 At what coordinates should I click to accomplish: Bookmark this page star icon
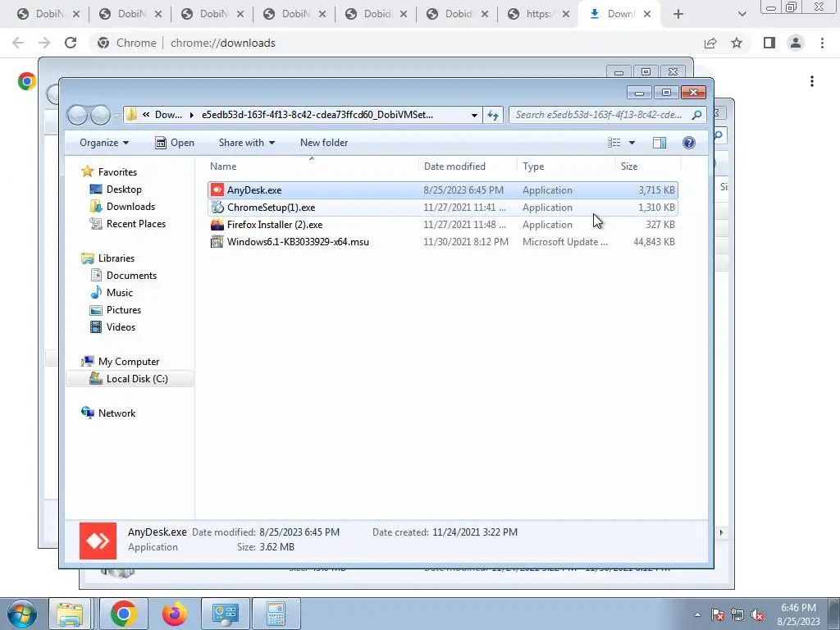(x=737, y=43)
